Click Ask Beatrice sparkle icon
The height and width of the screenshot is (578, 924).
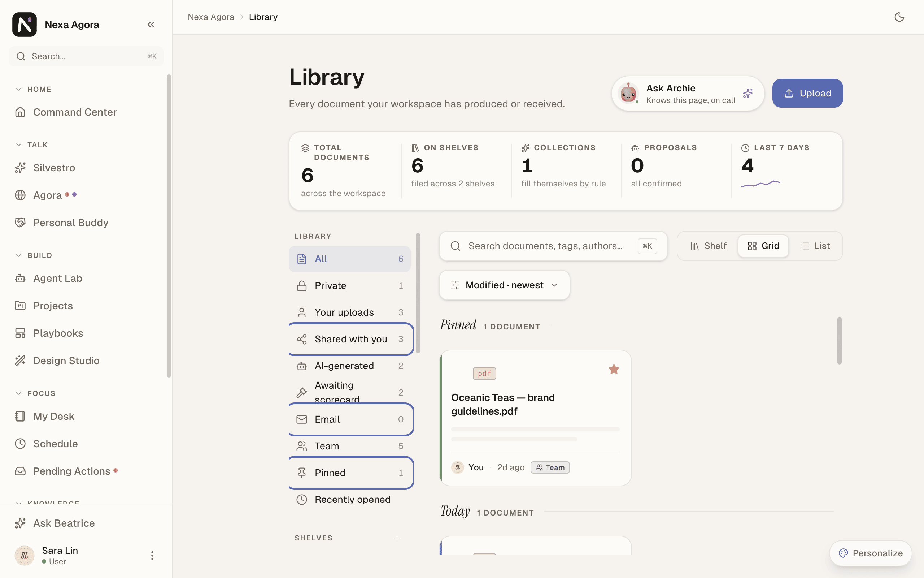click(x=20, y=523)
